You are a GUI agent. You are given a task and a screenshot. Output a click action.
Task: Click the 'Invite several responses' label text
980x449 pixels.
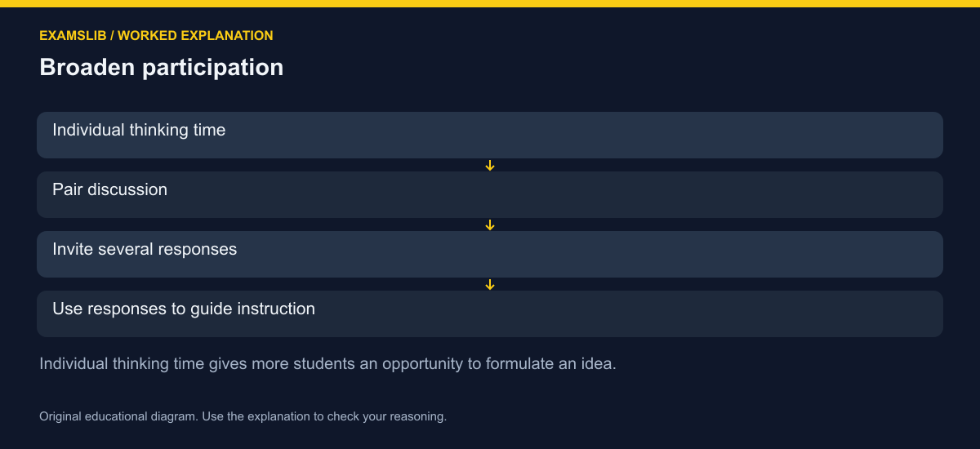(145, 249)
